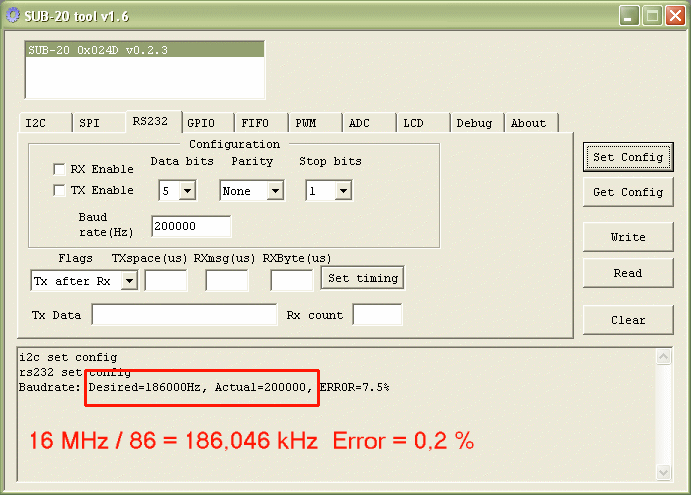
Task: Switch to the I2C tab
Action: pyautogui.click(x=45, y=123)
